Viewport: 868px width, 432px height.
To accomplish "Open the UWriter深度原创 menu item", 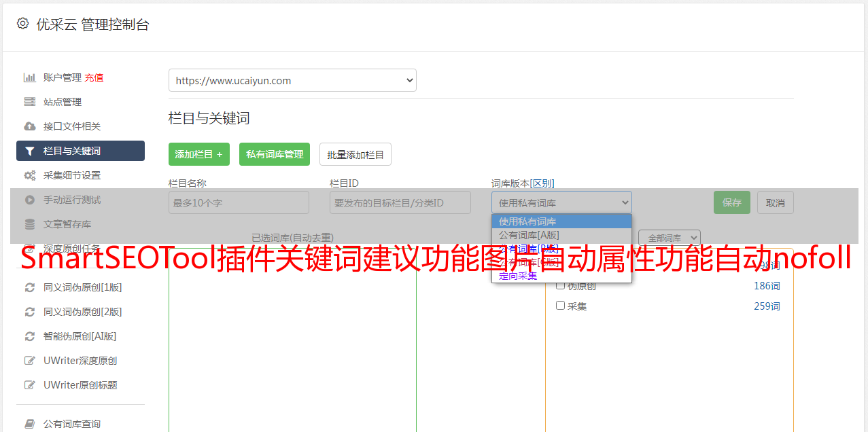I will tap(80, 361).
